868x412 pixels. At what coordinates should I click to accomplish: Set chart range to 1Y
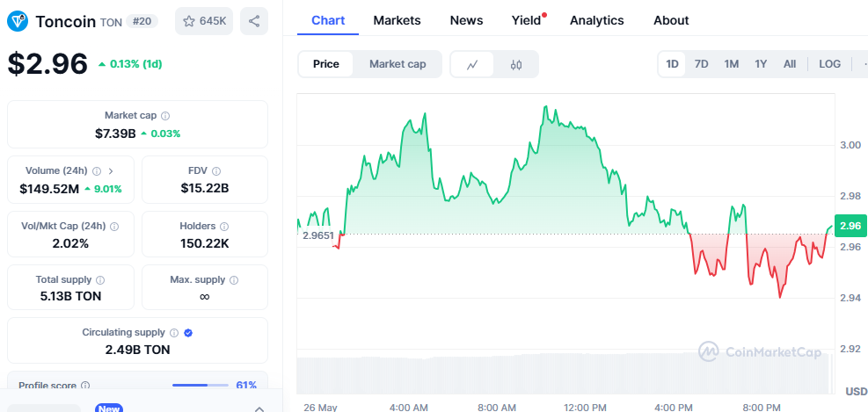(761, 64)
